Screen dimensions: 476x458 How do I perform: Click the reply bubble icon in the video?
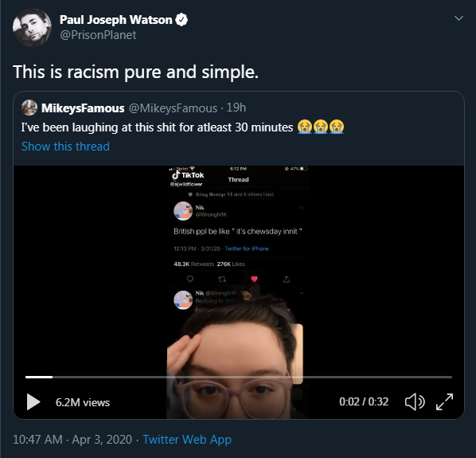[x=190, y=279]
